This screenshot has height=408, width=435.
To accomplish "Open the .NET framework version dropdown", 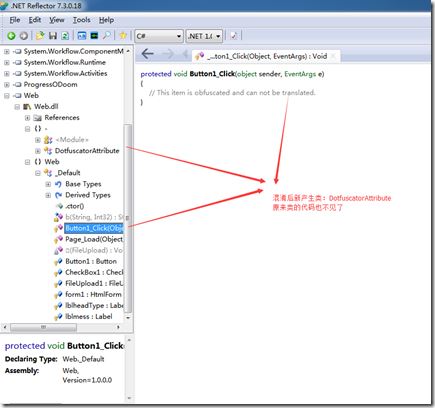I will (x=204, y=36).
